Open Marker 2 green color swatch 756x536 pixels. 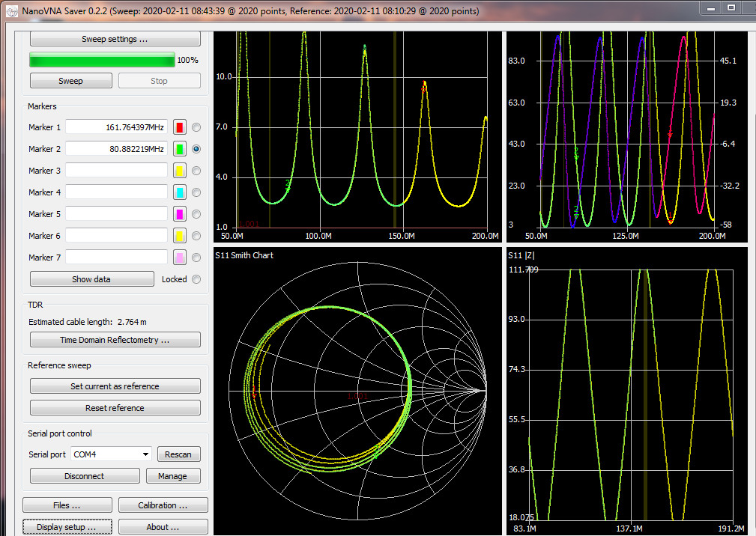tap(180, 149)
